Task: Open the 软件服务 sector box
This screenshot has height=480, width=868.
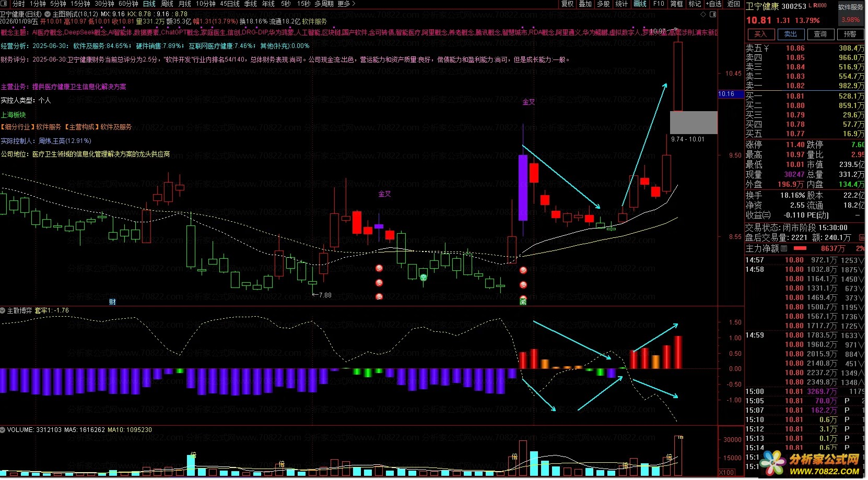Action: pyautogui.click(x=851, y=14)
